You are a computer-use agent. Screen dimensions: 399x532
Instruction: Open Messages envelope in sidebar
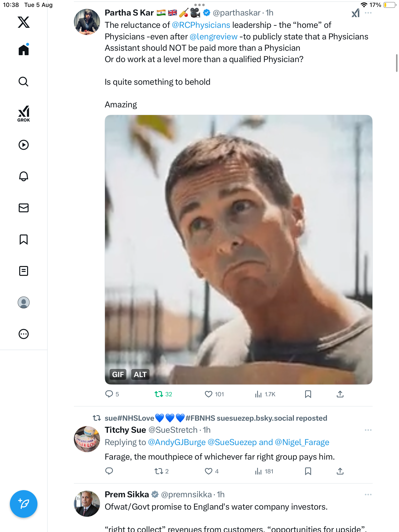click(x=24, y=208)
